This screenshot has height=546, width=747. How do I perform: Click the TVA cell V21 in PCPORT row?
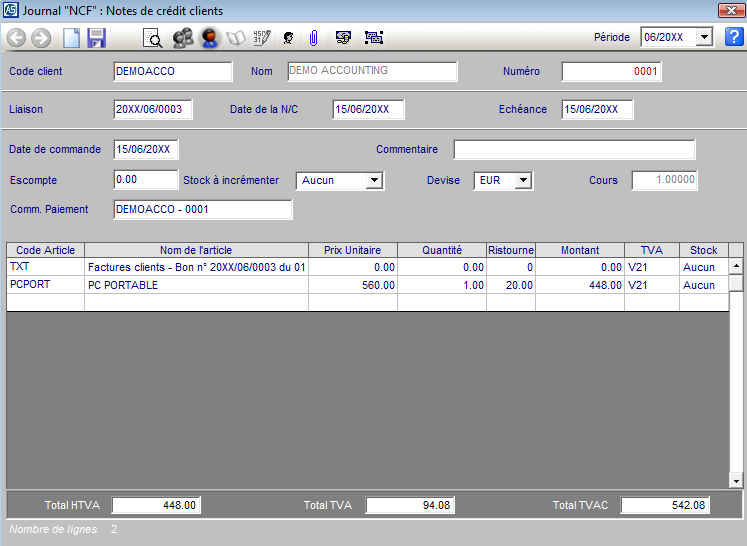coord(652,285)
